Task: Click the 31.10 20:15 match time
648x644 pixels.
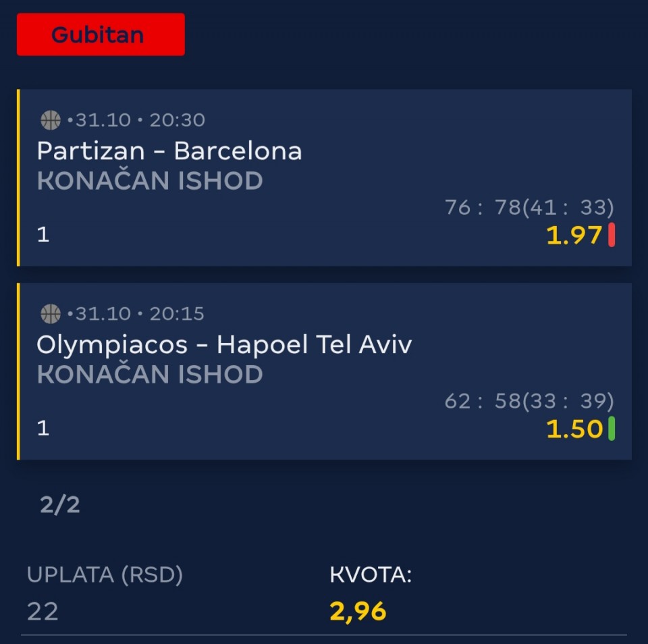Action: point(140,314)
